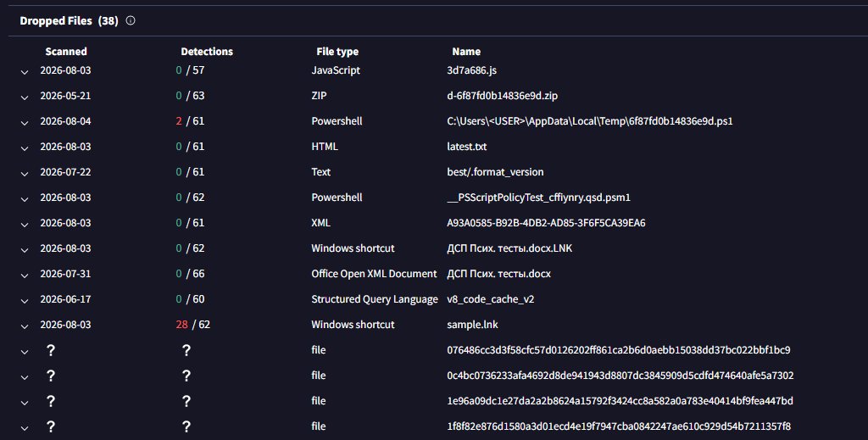Viewport: 868px width, 440px height.
Task: Expand the d-6f87fd0b14836e9d.zip row
Action: 25,97
